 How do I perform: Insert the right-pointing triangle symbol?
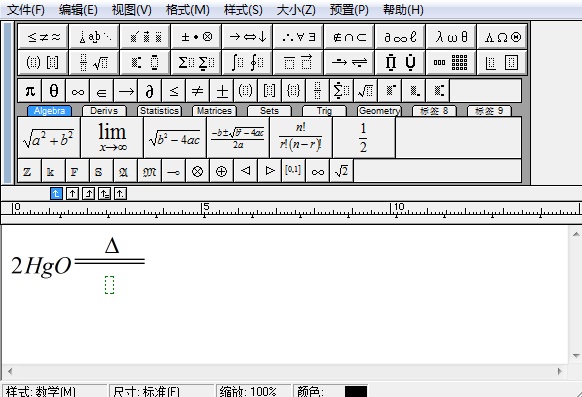269,171
